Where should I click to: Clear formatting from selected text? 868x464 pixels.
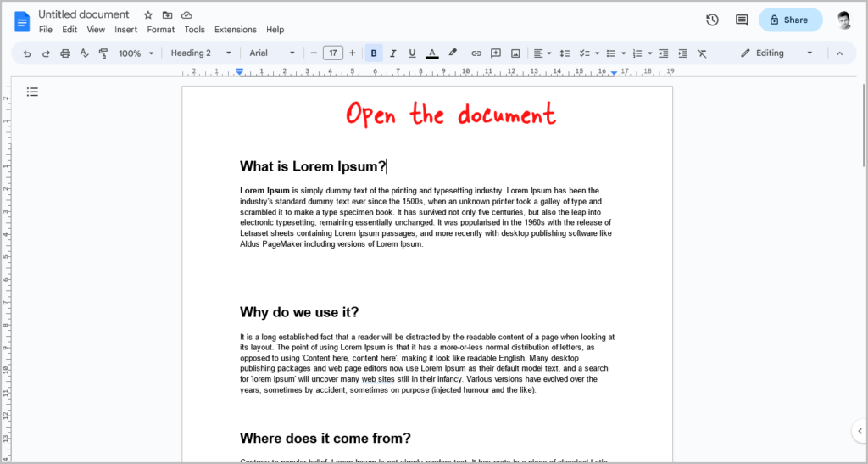tap(702, 53)
